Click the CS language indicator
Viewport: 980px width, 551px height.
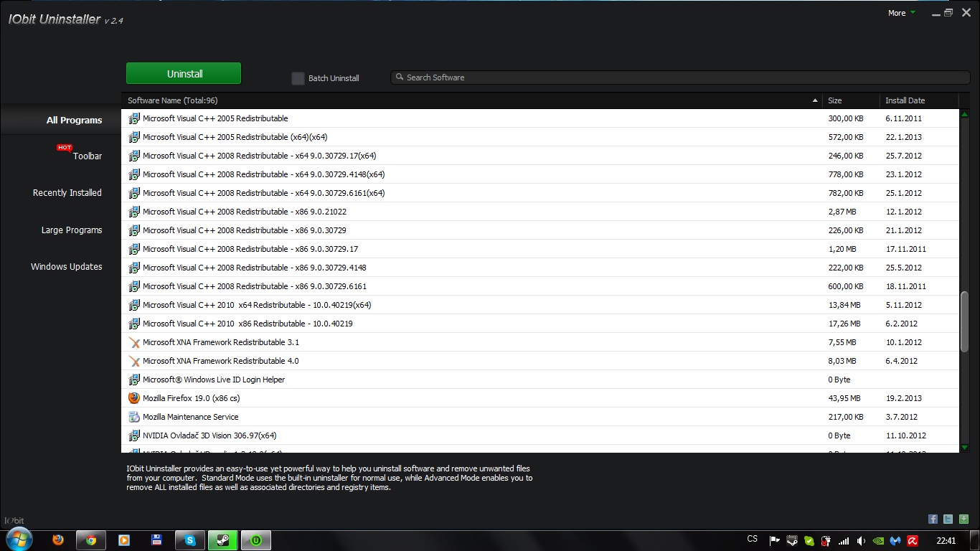coord(752,539)
